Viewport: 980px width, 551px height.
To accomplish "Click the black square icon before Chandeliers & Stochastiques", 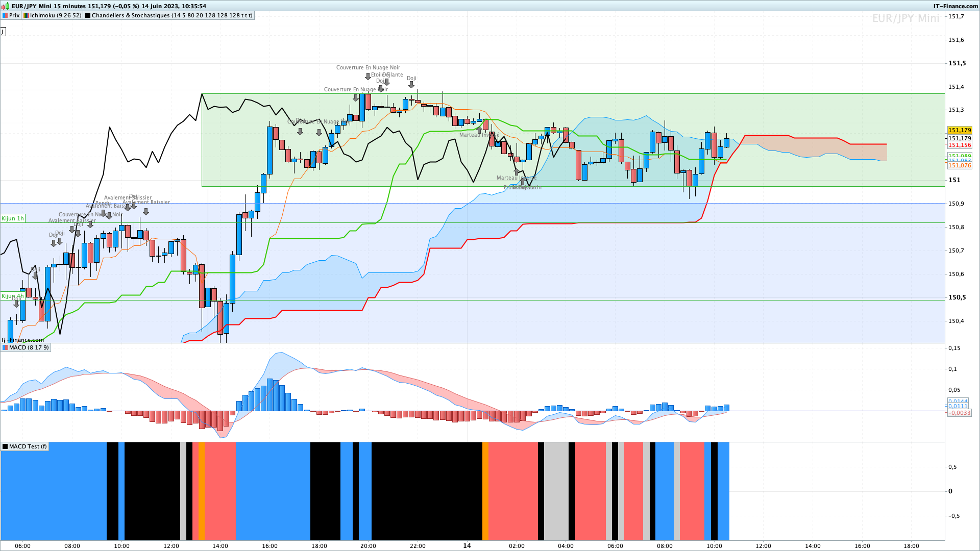I will [88, 15].
